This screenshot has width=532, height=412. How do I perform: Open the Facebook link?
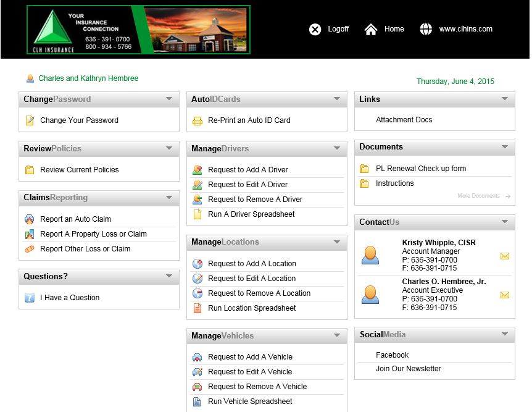[x=393, y=355]
